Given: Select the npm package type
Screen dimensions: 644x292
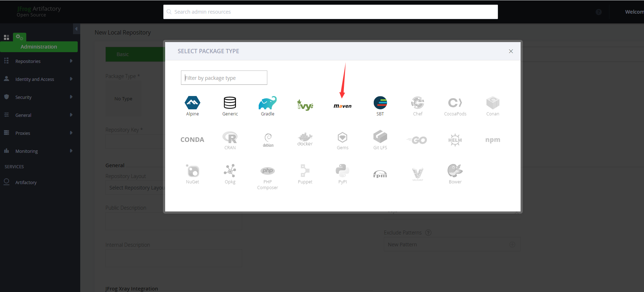Looking at the screenshot, I should (493, 140).
